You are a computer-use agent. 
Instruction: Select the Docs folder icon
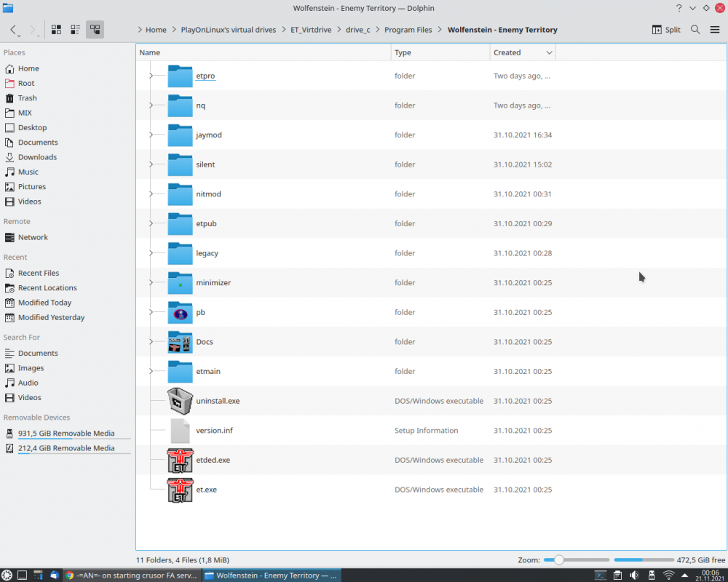pyautogui.click(x=180, y=342)
